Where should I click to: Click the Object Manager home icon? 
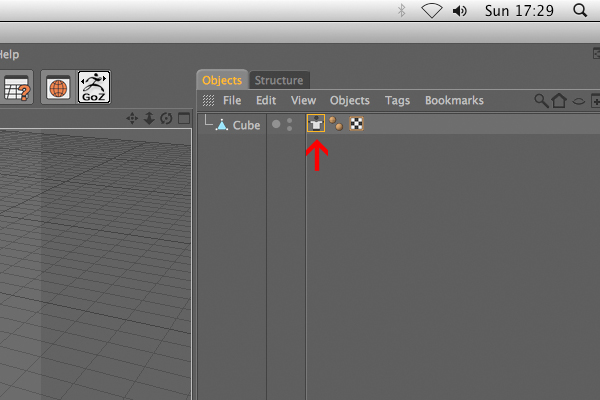coord(559,101)
